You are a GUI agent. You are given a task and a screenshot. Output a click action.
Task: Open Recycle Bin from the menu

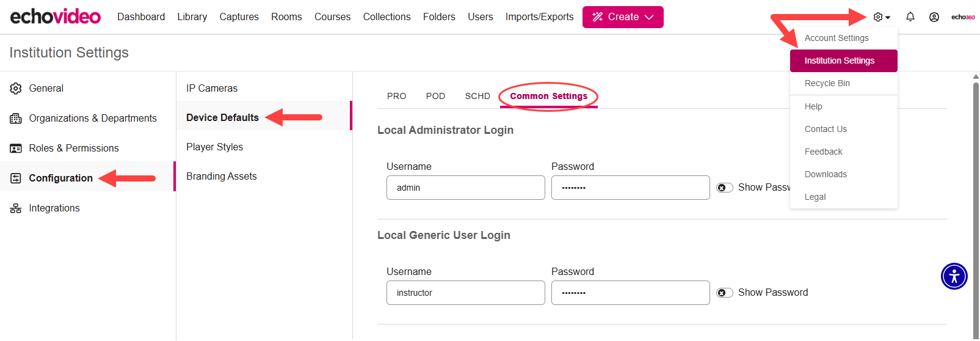844,83
